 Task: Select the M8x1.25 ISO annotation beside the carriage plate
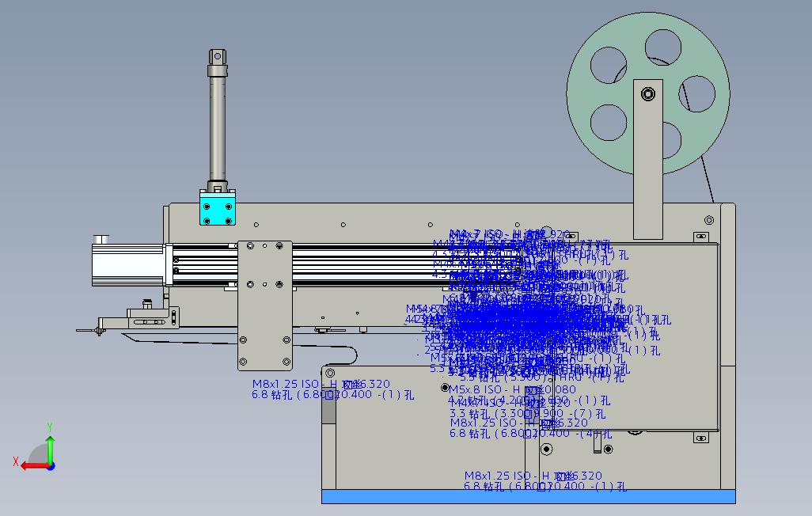pos(321,384)
